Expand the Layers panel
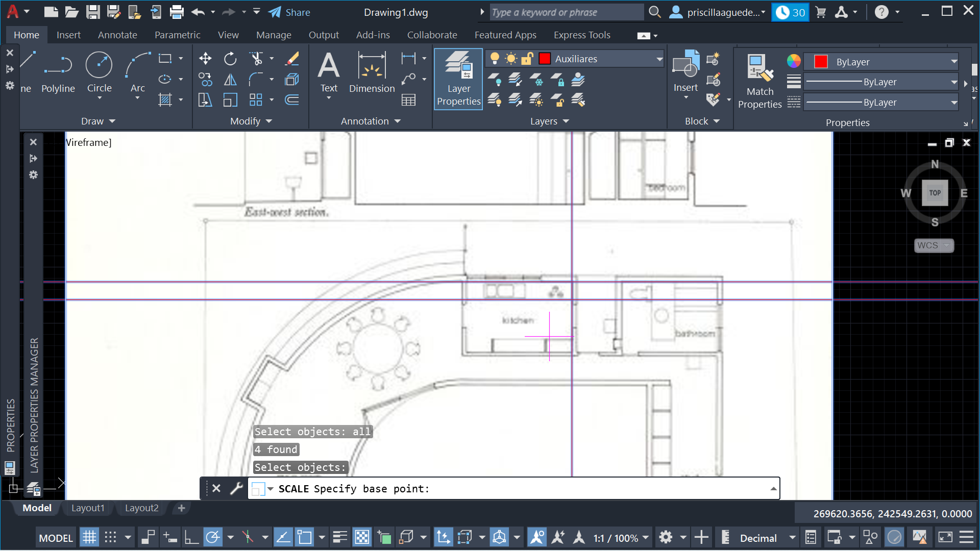 pyautogui.click(x=550, y=121)
